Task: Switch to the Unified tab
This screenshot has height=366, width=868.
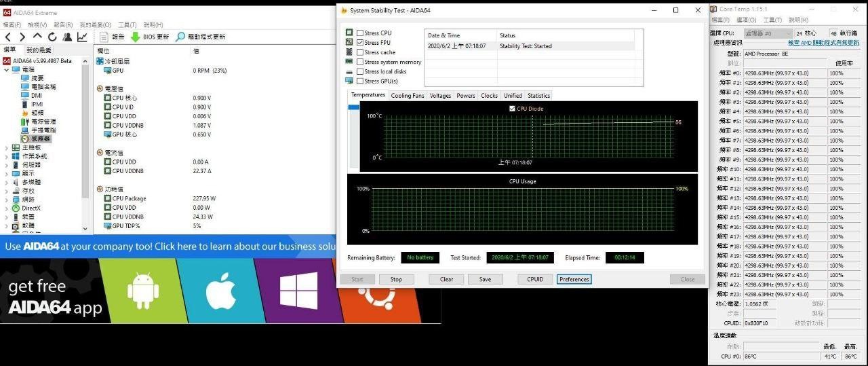Action: 513,96
